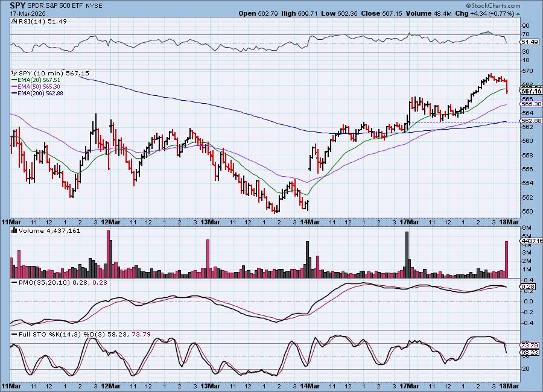Click the 550 price axis label
This screenshot has height=392, width=543.
(527, 211)
